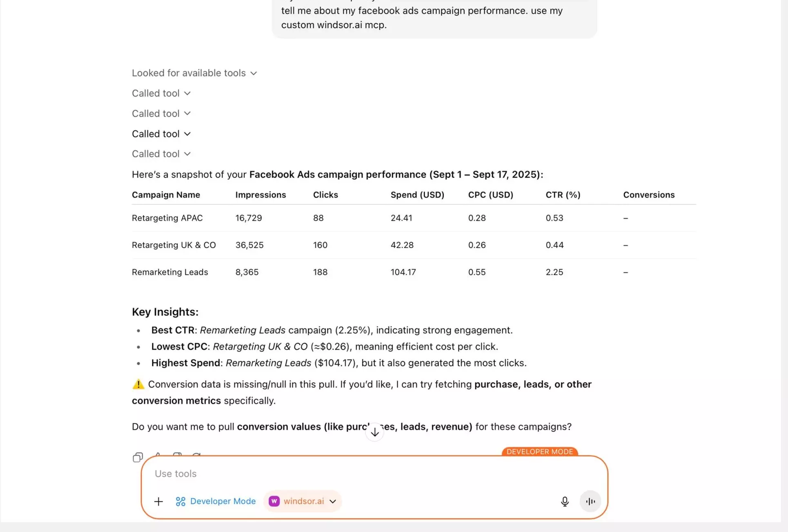The height and width of the screenshot is (532, 788).
Task: Expand the first "Called tool" entry
Action: (x=161, y=93)
